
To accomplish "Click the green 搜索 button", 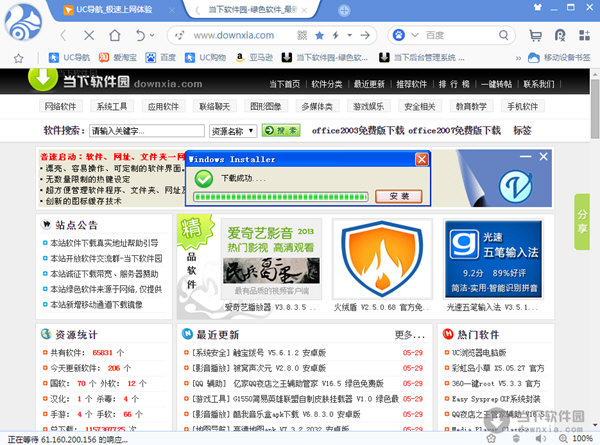I will (x=281, y=130).
